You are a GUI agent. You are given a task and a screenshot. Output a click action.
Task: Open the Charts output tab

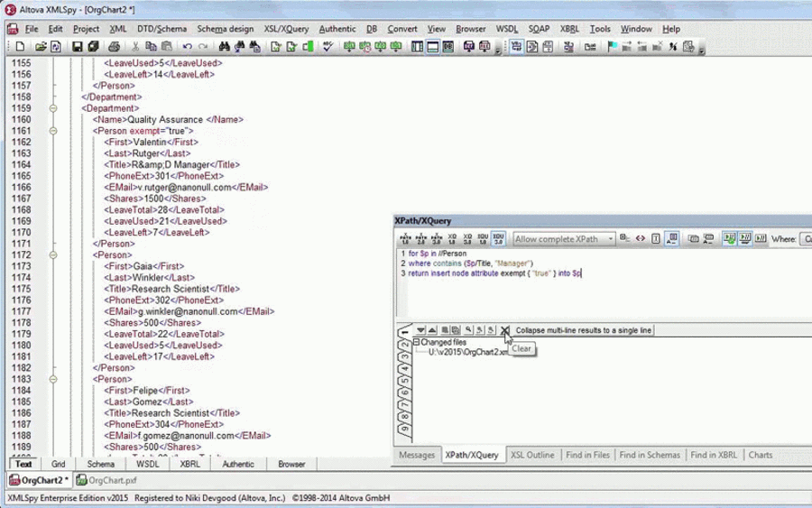(761, 455)
